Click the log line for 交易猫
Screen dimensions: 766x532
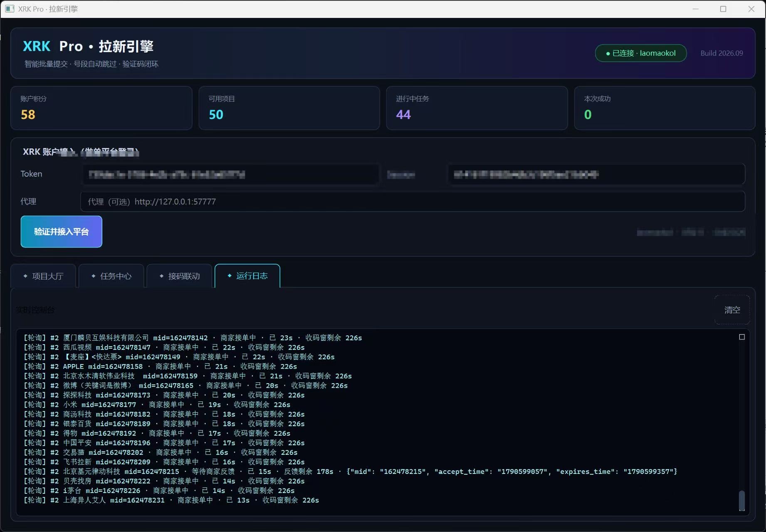click(161, 453)
